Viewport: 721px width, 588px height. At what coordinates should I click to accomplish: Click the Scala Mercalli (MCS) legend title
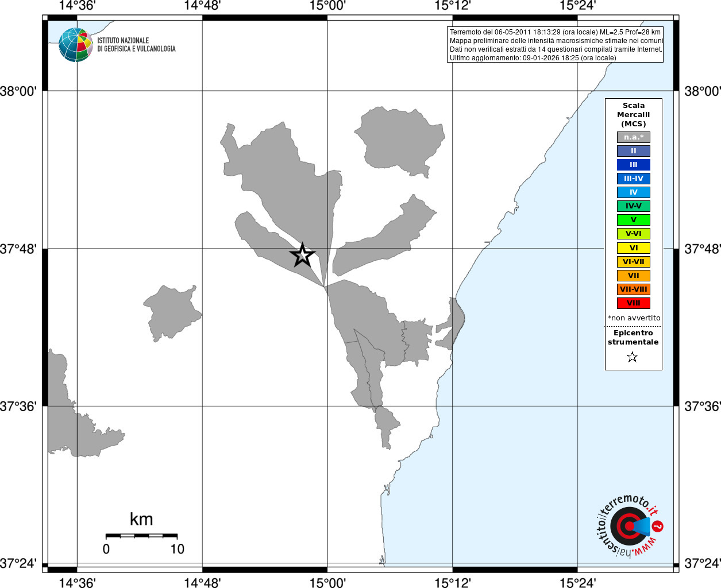point(634,115)
